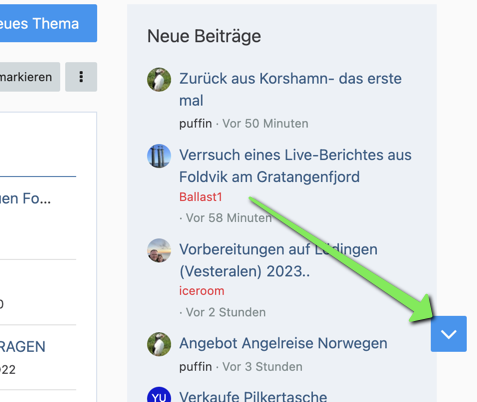Open Vorbereitungen auf Lödingen (Vesteralen) 2023 post

click(278, 260)
